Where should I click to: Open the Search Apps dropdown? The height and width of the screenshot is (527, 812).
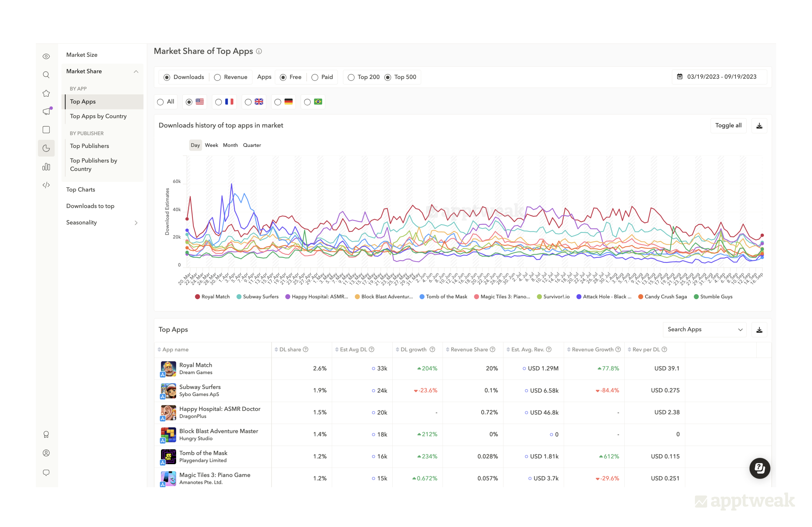[x=705, y=329]
